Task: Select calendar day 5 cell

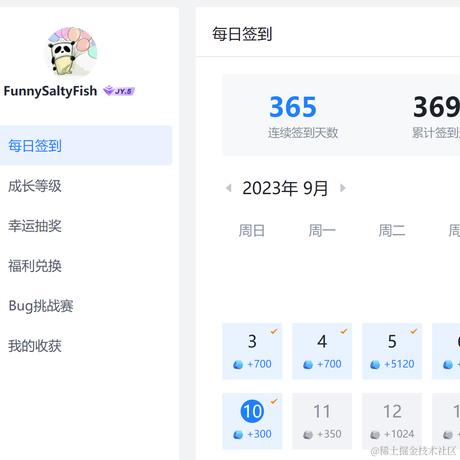Action: click(x=392, y=351)
